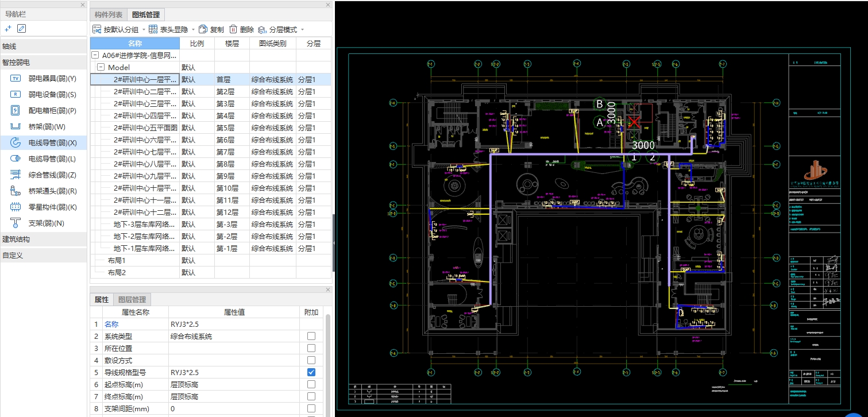Open dropdown arrow next to 分层模式
This screenshot has height=417, width=868.
(x=302, y=30)
